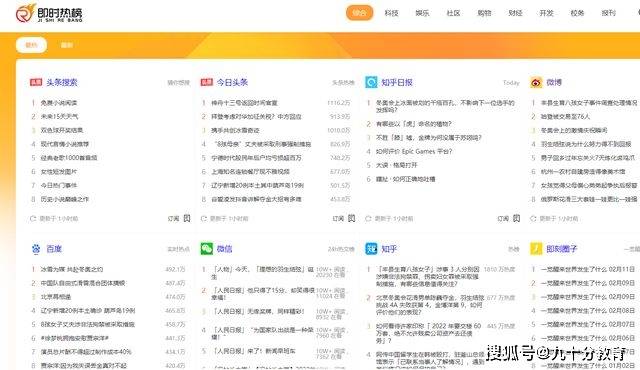Open the 神舟十三号 headline in 今日头条

click(x=244, y=103)
